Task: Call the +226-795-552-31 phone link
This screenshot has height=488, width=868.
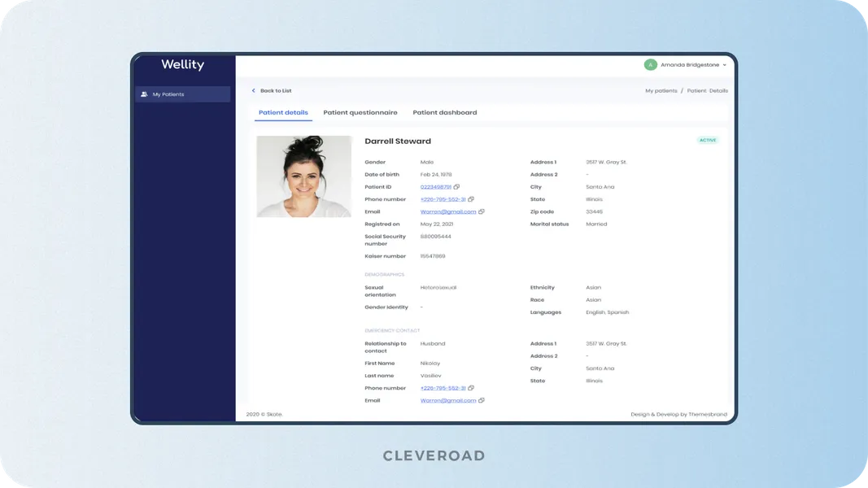Action: click(x=442, y=198)
